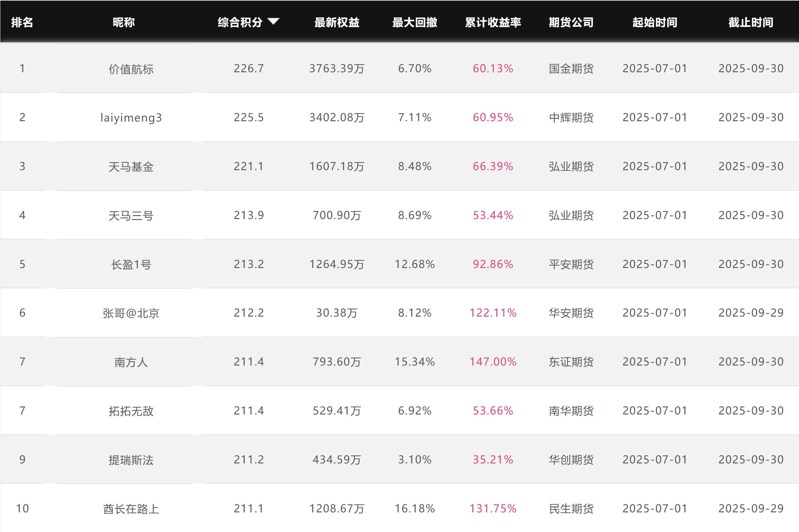
Task: Open the nickname 长盈1号
Action: pos(131,264)
